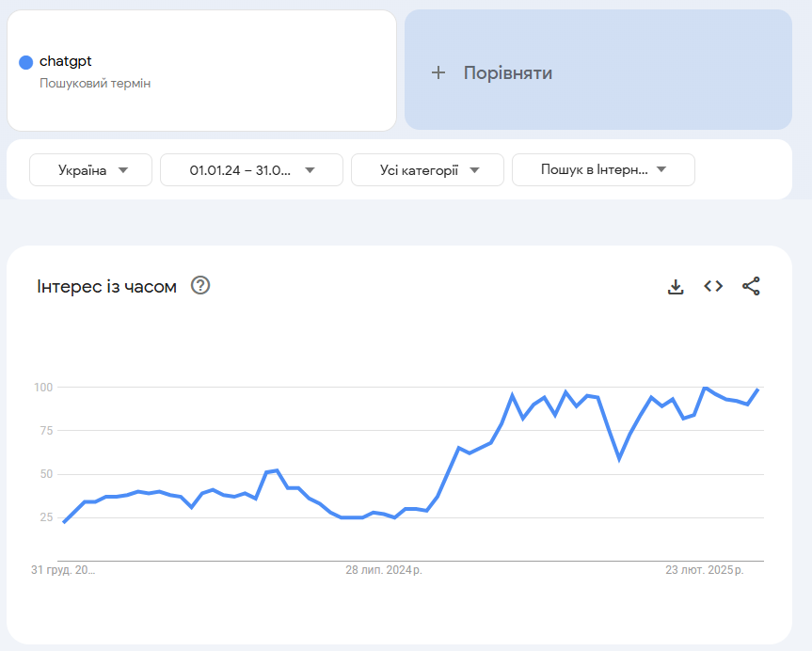Screen dimensions: 812x651
Task: Open help for Інтерес із часом
Action: [x=200, y=285]
